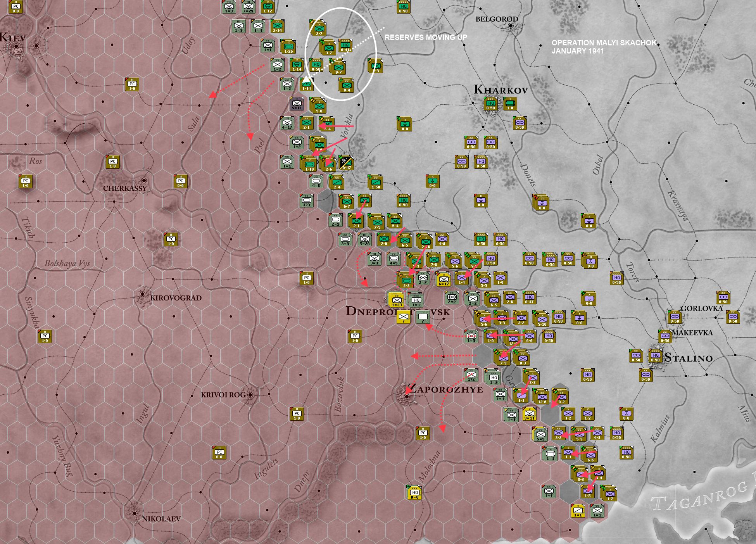The image size is (756, 544).
Task: Click the Cherkassy city marker
Action: coord(144,180)
